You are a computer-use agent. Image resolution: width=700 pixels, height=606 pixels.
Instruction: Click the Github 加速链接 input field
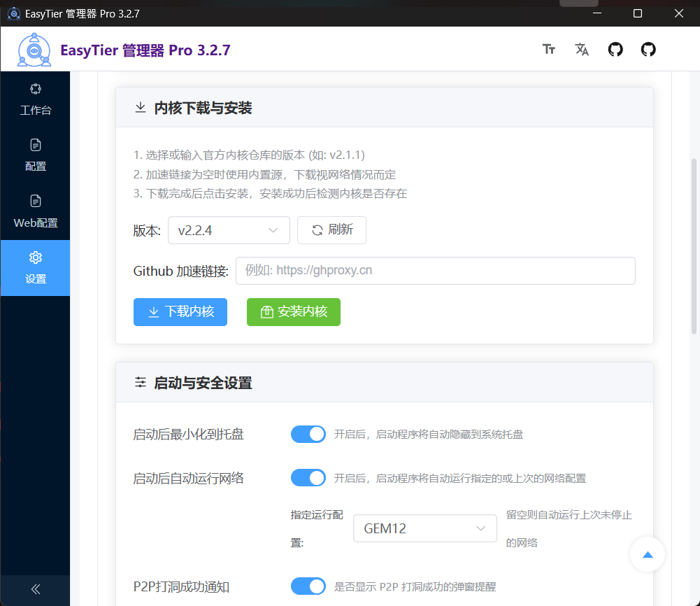(436, 271)
